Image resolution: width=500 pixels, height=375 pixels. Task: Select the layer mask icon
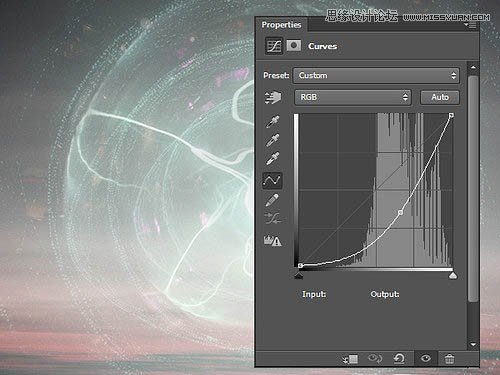pyautogui.click(x=294, y=45)
